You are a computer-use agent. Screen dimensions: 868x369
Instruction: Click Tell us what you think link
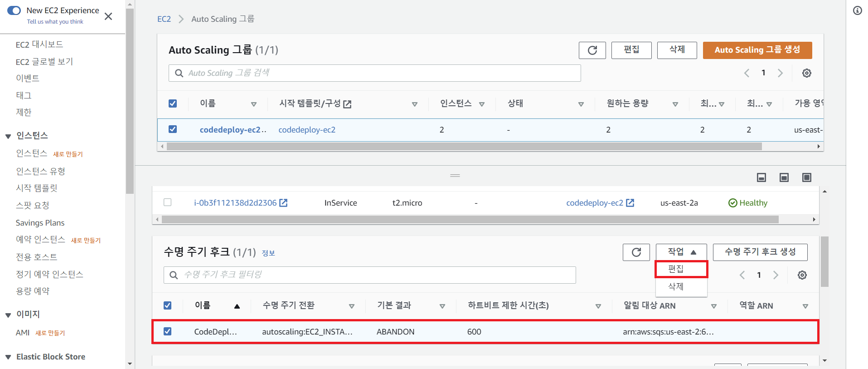(55, 22)
